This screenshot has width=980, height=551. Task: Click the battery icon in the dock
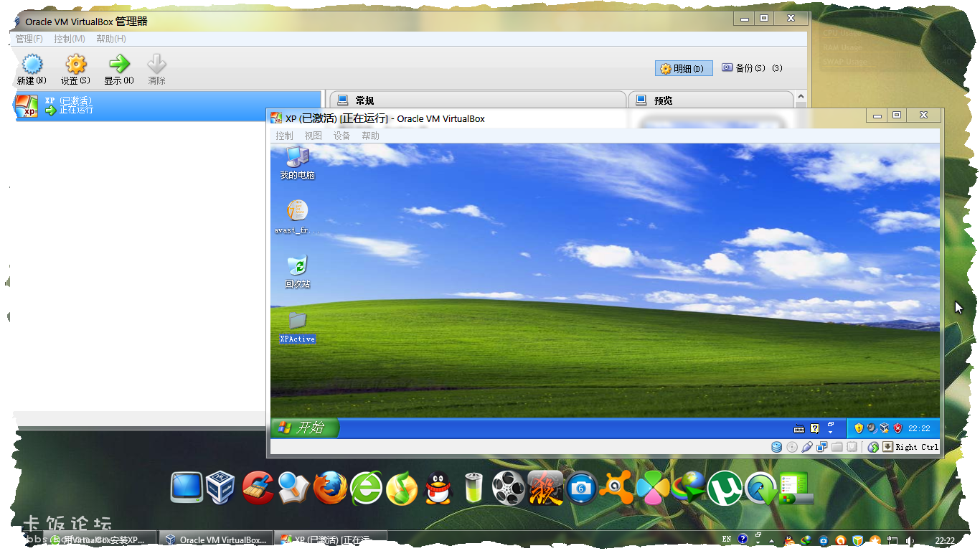[473, 488]
